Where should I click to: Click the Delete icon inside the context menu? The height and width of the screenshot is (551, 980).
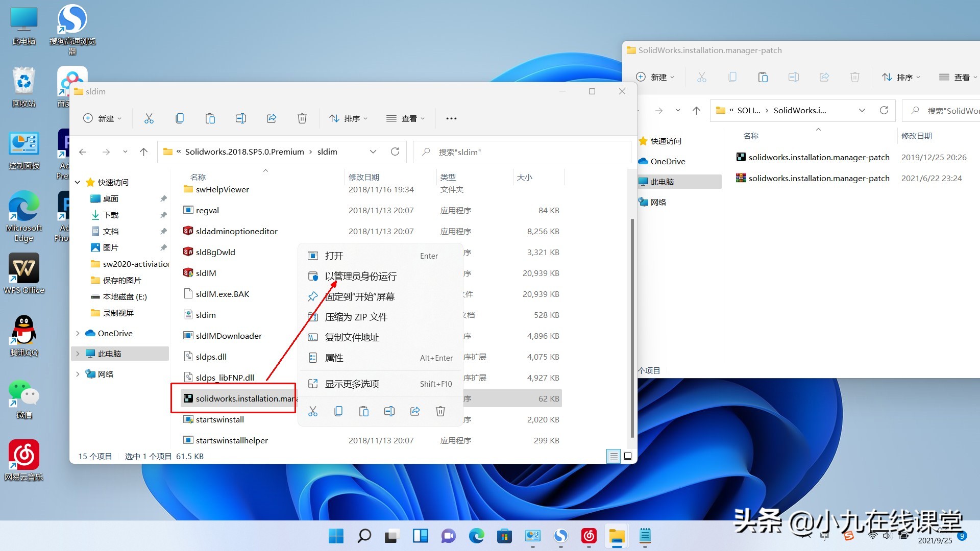(x=440, y=411)
